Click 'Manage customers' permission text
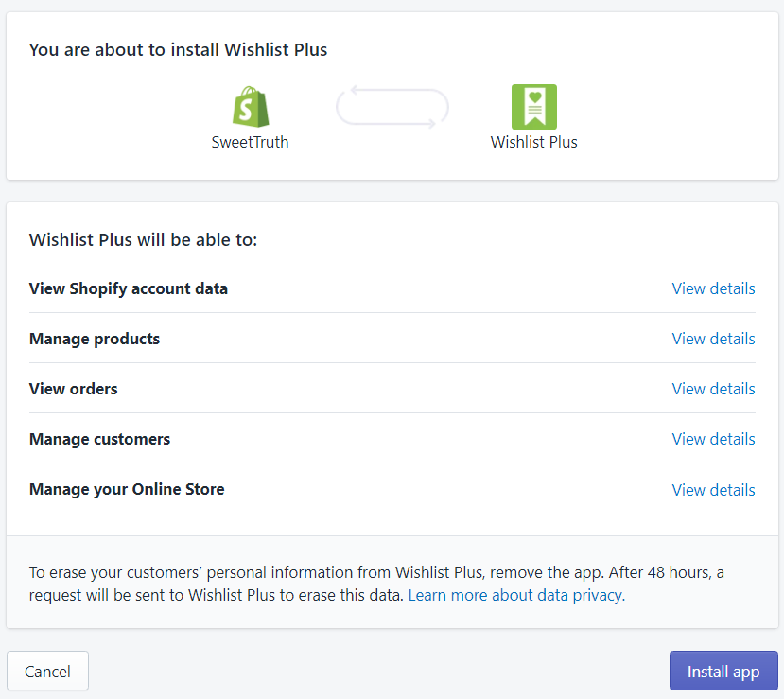 pos(100,439)
